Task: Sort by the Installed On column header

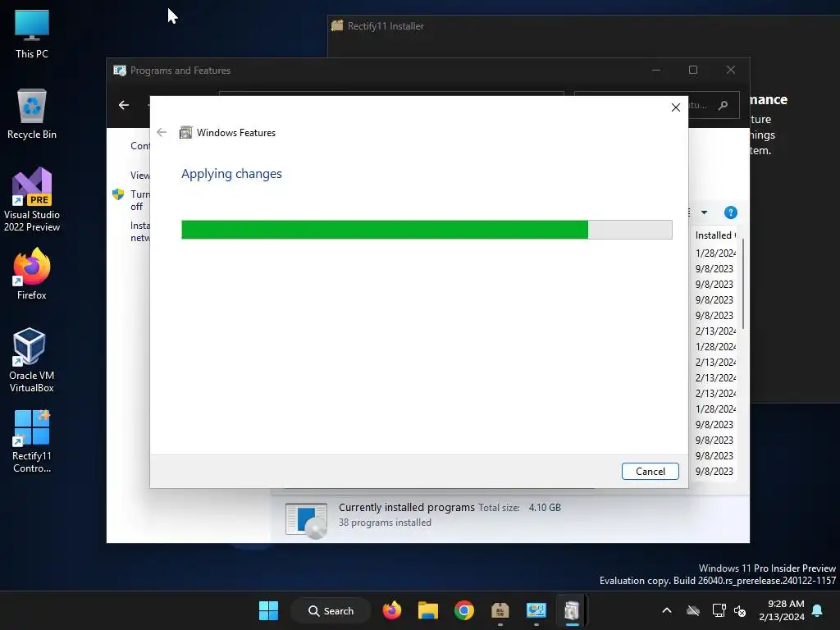Action: (715, 235)
